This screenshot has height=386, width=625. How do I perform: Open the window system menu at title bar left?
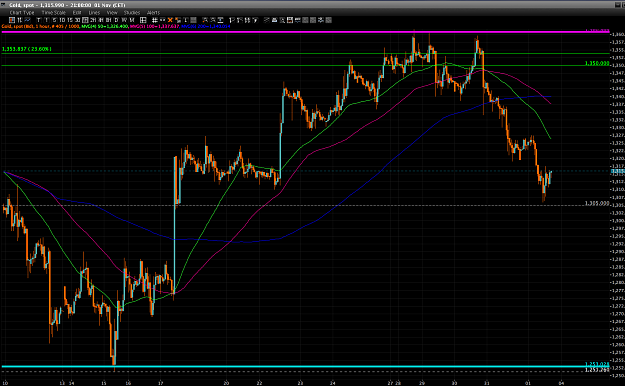tap(3, 5)
